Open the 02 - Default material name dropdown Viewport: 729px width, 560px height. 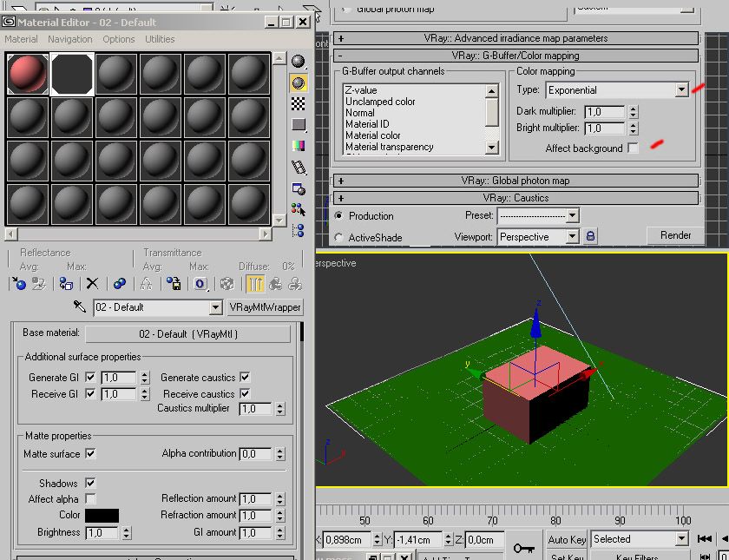(x=215, y=307)
